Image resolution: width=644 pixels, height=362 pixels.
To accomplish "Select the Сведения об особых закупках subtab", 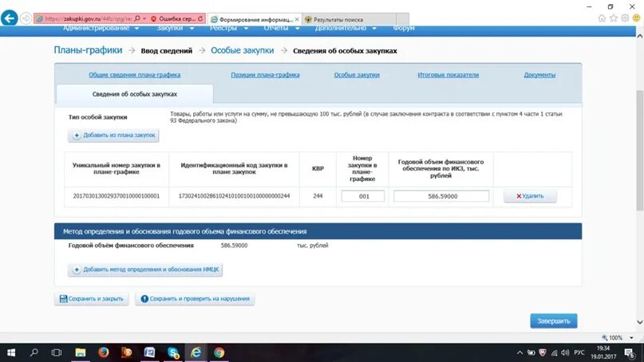I will 135,94.
